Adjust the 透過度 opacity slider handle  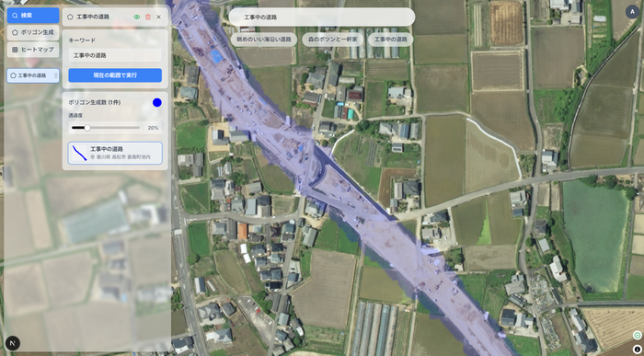[x=87, y=128]
